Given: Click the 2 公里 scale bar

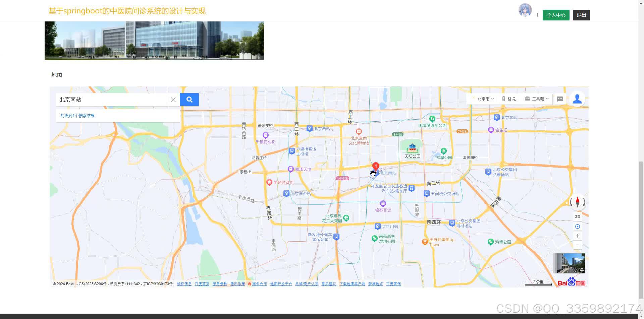Looking at the screenshot, I should pyautogui.click(x=538, y=283).
